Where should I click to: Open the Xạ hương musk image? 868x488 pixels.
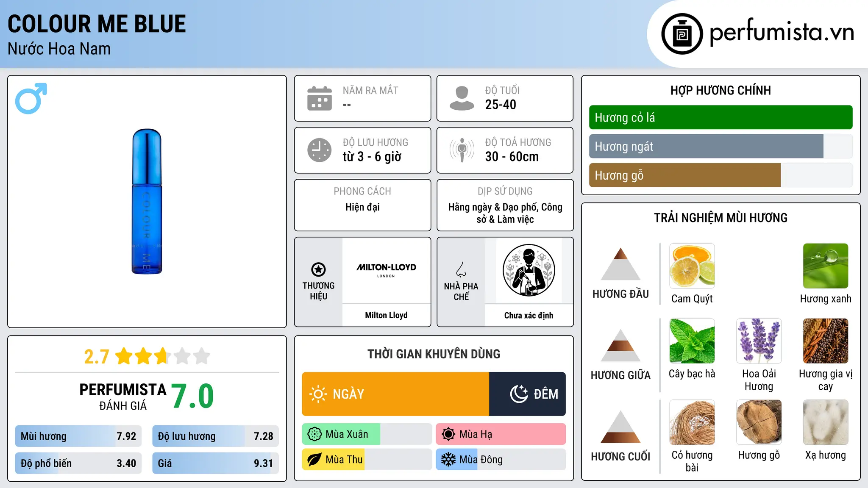(826, 422)
